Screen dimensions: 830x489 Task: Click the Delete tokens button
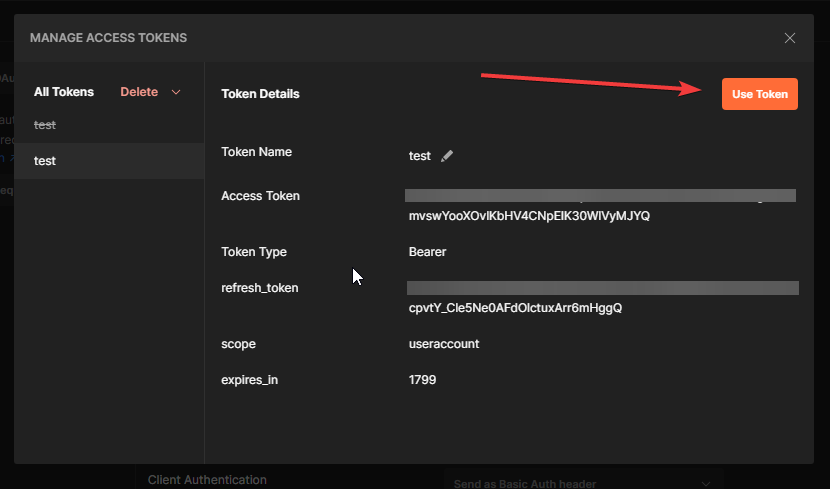click(139, 92)
